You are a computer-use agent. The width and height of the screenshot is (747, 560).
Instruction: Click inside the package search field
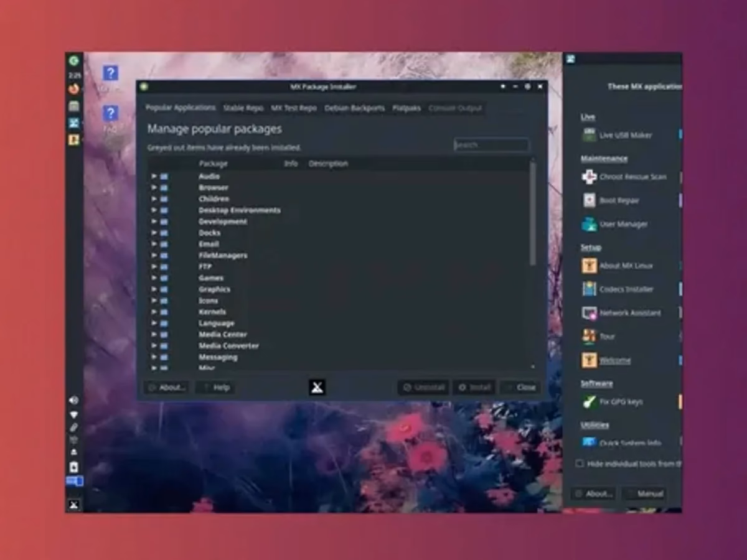tap(491, 144)
